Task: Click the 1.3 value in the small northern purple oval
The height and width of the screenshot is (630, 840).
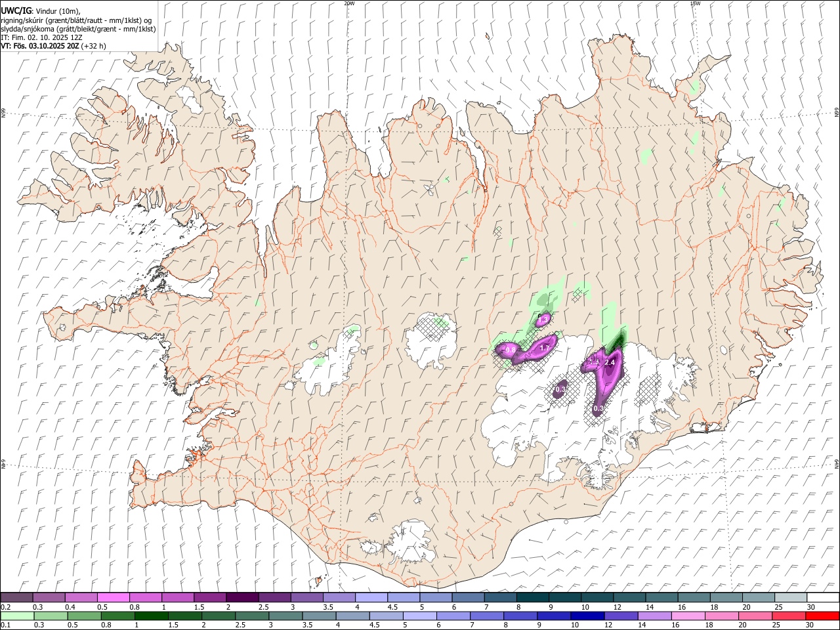Action: click(x=543, y=319)
